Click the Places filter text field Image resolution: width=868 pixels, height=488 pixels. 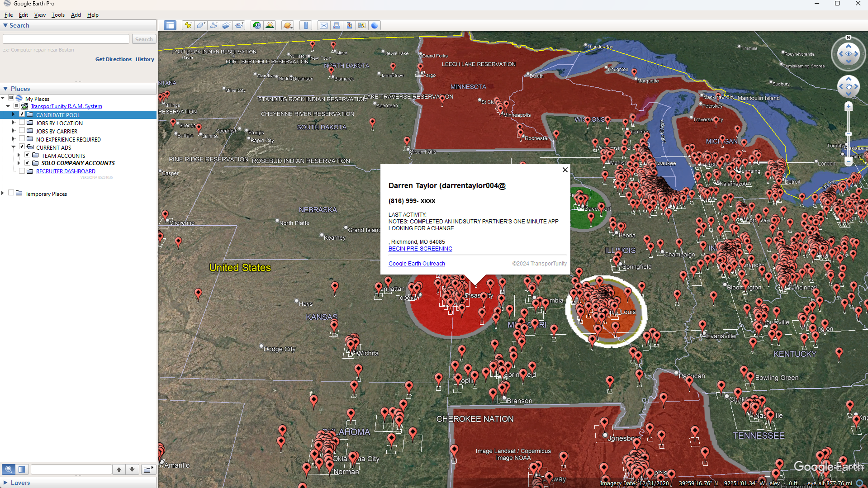[71, 469]
